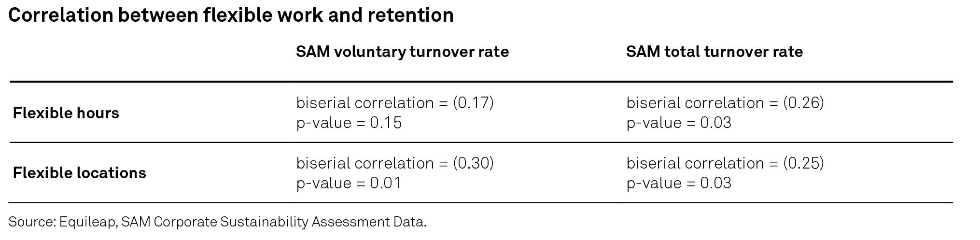
Task: Select the p-value = 0.15 text
Action: tap(349, 123)
